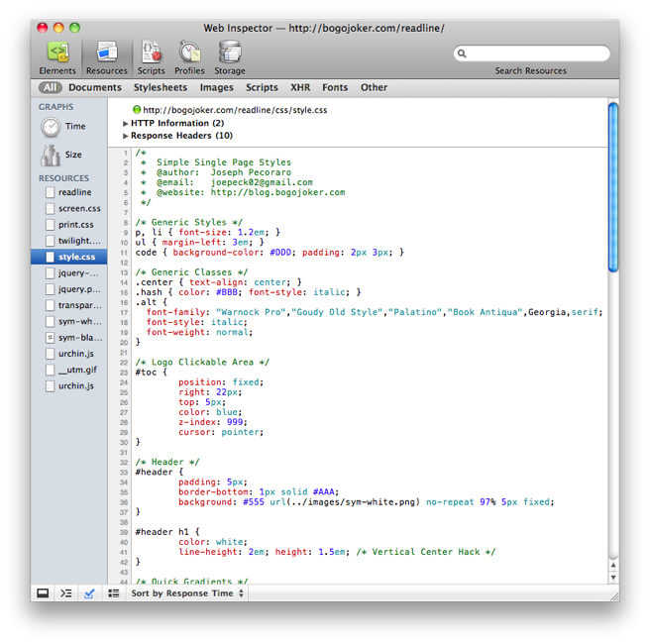Click the '#header h1 {' code line
This screenshot has width=650, height=644.
167,532
